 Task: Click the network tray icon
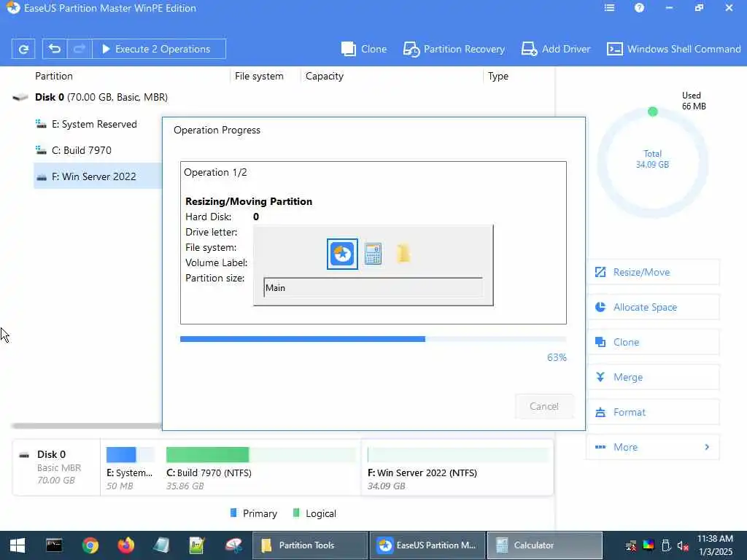click(631, 545)
